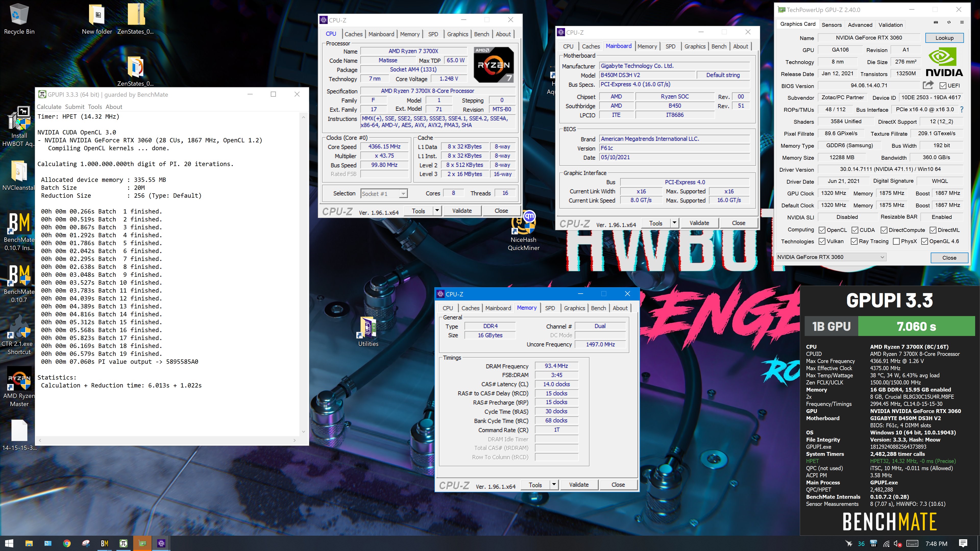Click the GPUPI pi icon in taskbar
This screenshot has width=980, height=551.
[124, 543]
